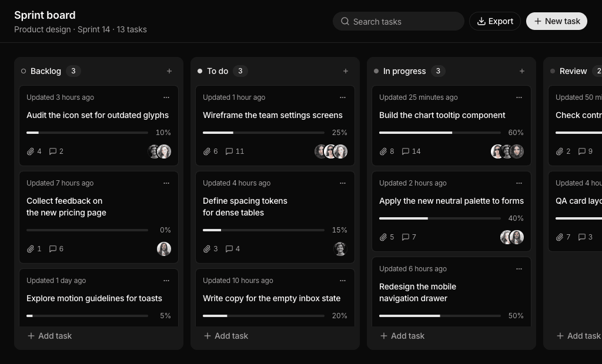
Task: Click the Backlog task count badge
Action: tap(73, 71)
